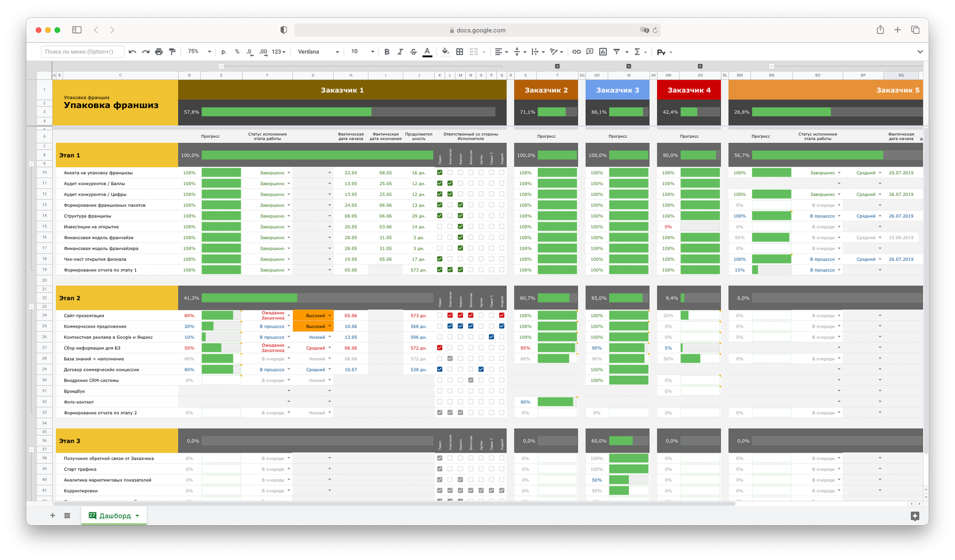Expand the column group above column AI
Image resolution: width=955 pixels, height=560 pixels.
(629, 66)
